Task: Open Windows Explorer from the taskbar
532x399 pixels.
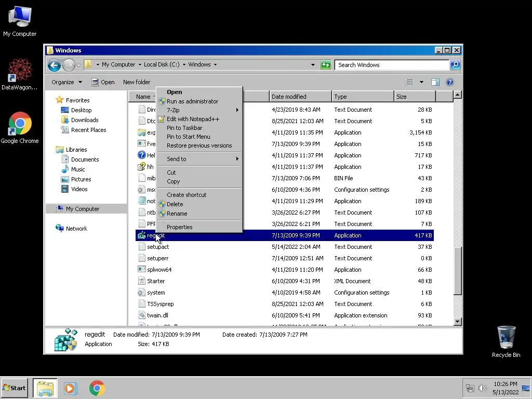Action: pyautogui.click(x=45, y=388)
